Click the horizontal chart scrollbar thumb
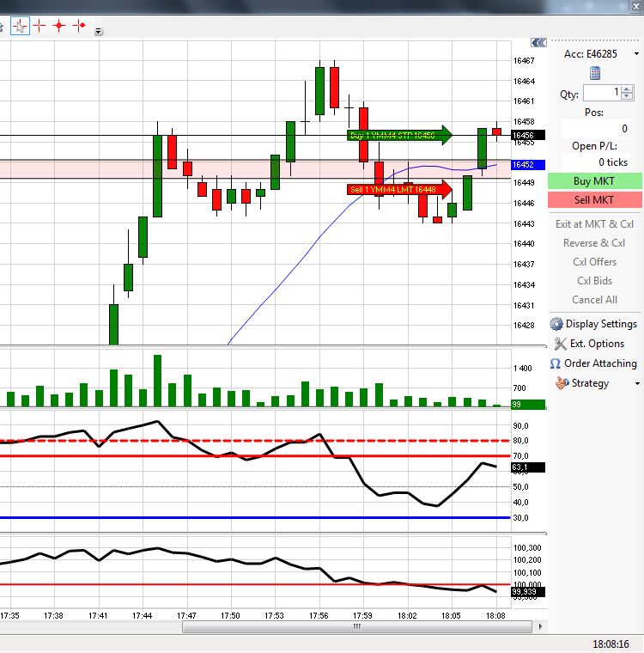 point(356,626)
